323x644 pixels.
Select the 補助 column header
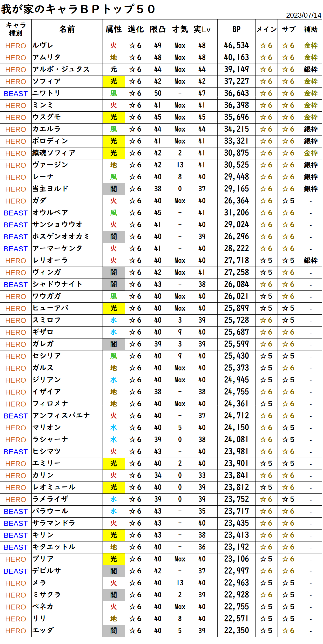click(x=311, y=29)
